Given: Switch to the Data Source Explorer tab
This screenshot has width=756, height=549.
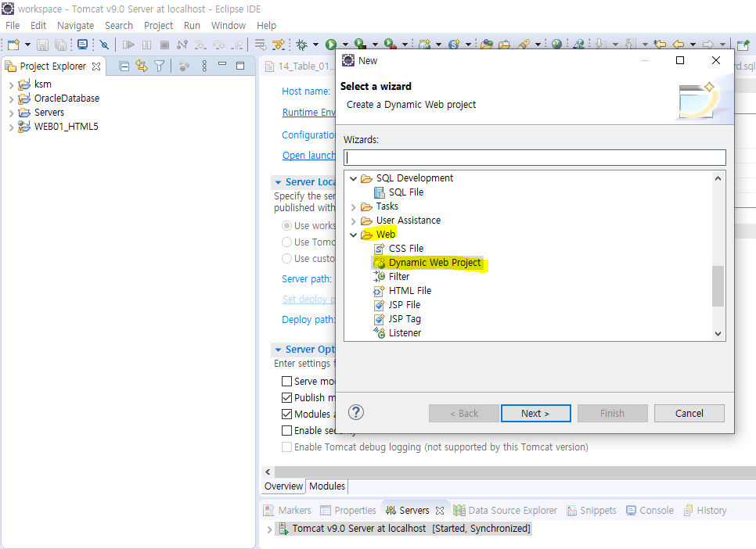Looking at the screenshot, I should (x=506, y=510).
